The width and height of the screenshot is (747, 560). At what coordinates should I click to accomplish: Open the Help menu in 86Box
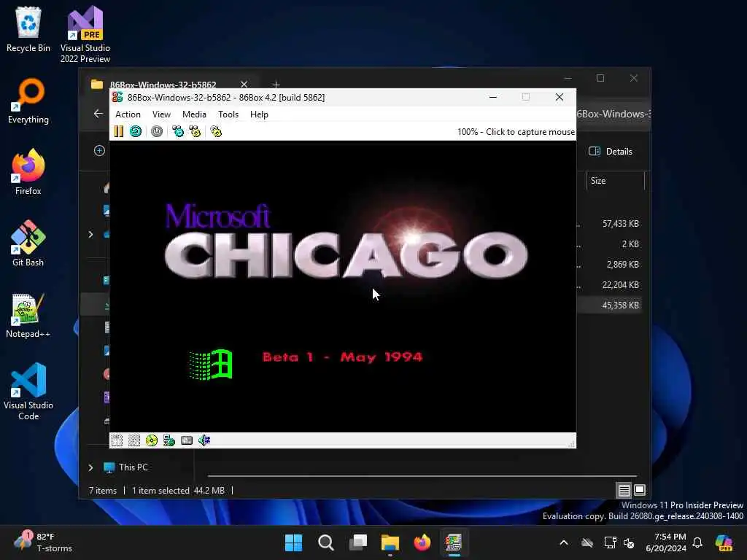(x=259, y=114)
